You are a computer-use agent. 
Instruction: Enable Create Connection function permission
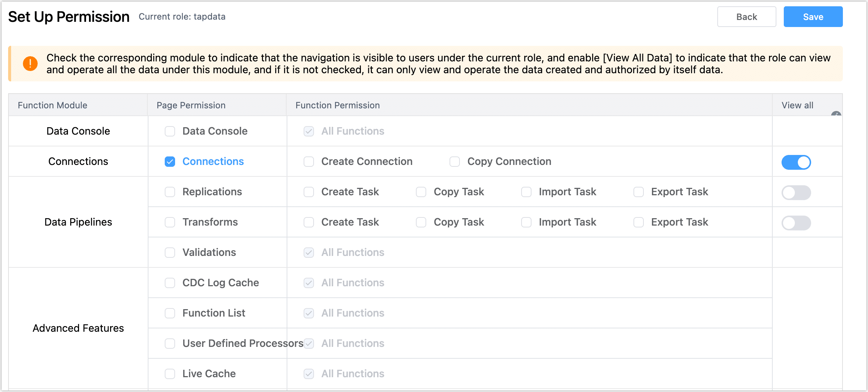[308, 162]
